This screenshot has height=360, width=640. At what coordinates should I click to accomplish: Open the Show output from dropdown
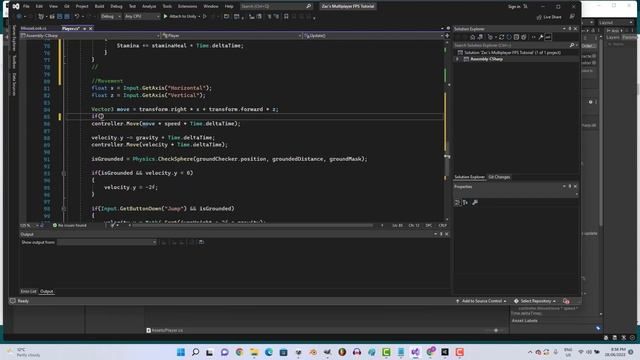click(107, 242)
